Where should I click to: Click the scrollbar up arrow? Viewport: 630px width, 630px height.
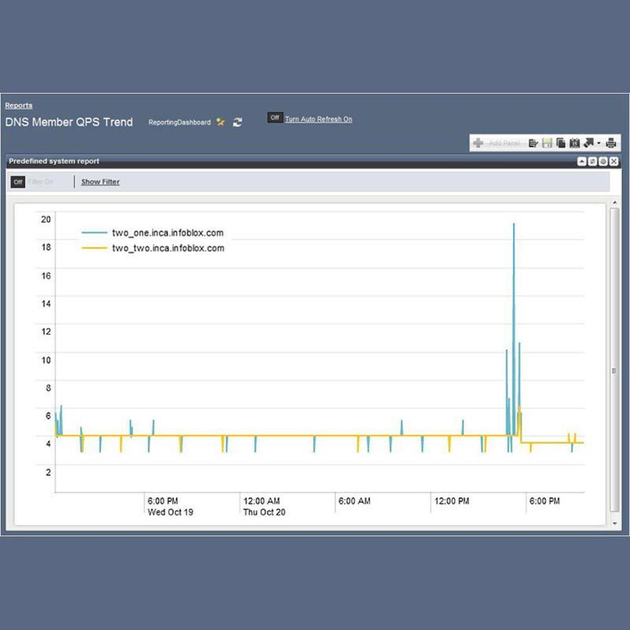(x=614, y=203)
